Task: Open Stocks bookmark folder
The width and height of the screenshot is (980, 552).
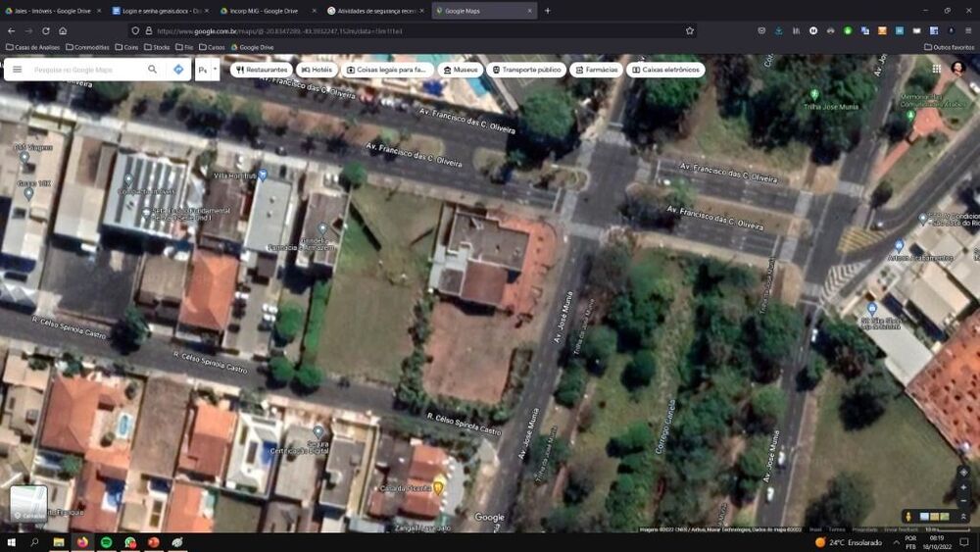Action: tap(157, 47)
